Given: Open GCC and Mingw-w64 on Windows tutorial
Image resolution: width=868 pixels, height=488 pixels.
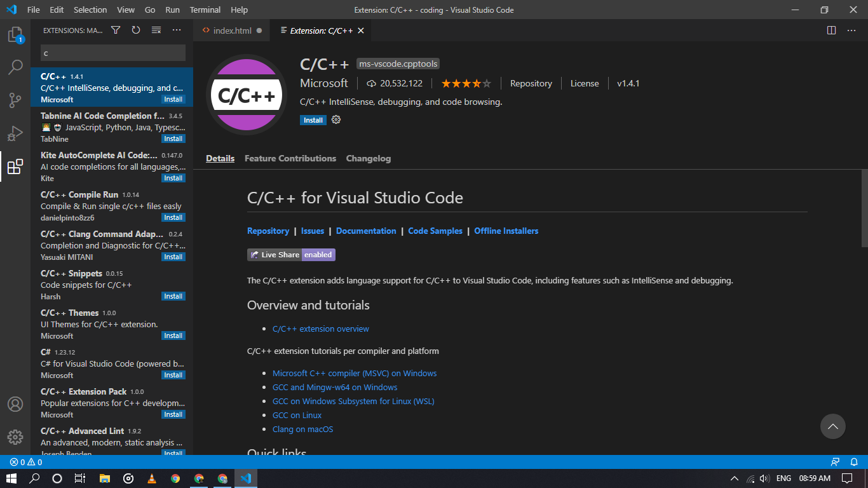Looking at the screenshot, I should tap(335, 387).
